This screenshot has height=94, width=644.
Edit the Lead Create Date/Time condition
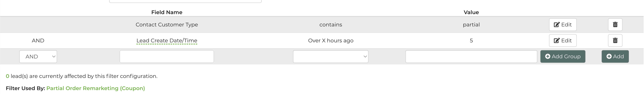pyautogui.click(x=563, y=41)
